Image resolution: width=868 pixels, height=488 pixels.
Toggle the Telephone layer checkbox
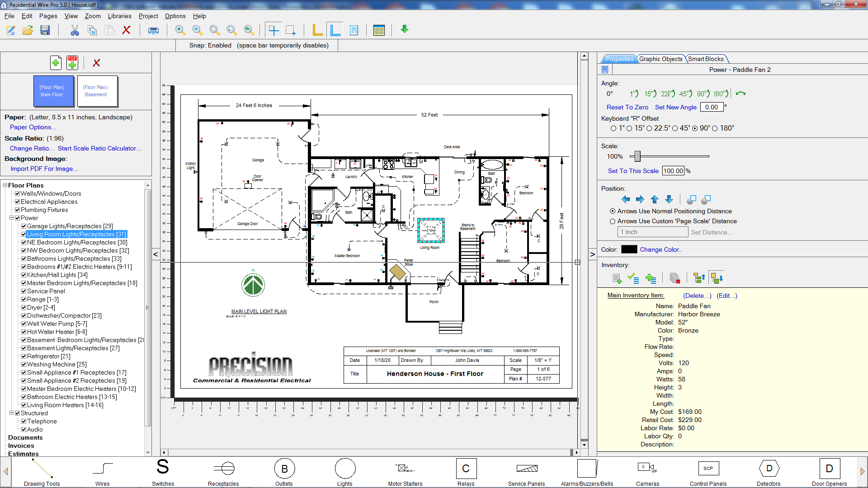pyautogui.click(x=24, y=421)
